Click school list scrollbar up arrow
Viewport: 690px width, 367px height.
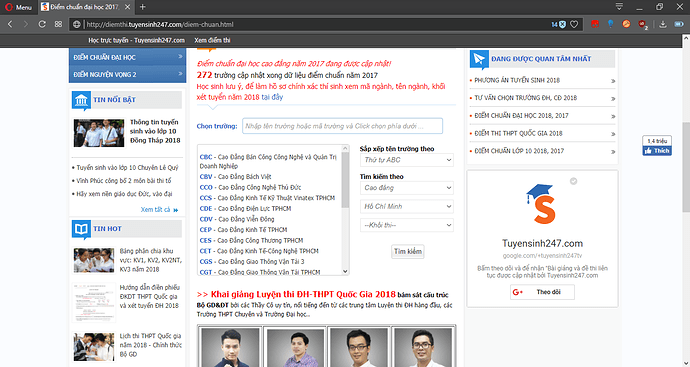[x=345, y=148]
